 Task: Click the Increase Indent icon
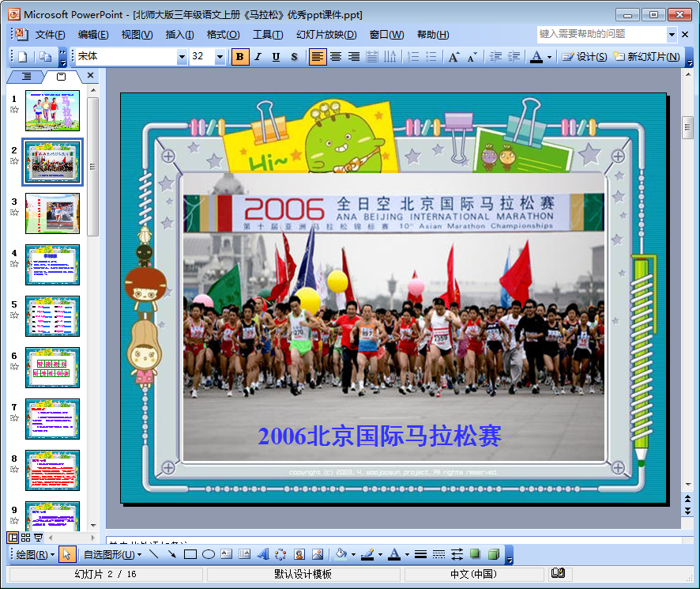(514, 57)
